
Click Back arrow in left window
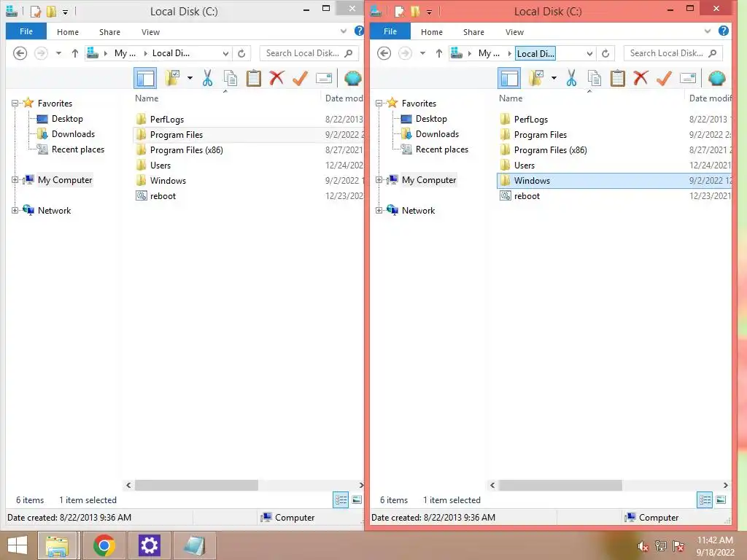click(20, 52)
